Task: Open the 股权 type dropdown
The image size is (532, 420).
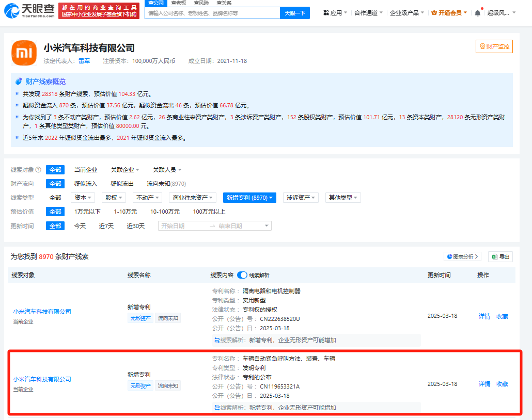Action: point(114,198)
